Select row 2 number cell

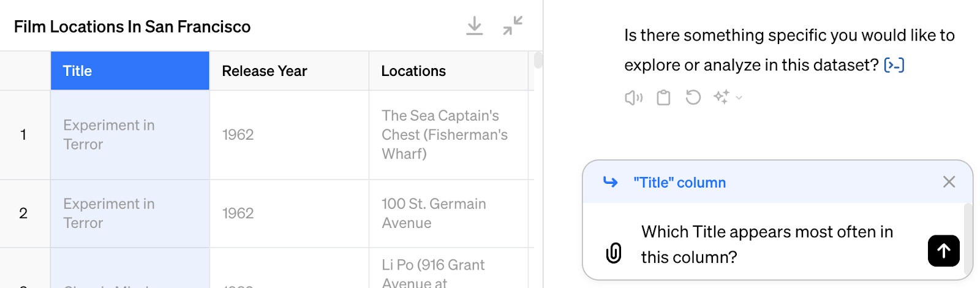tap(25, 213)
